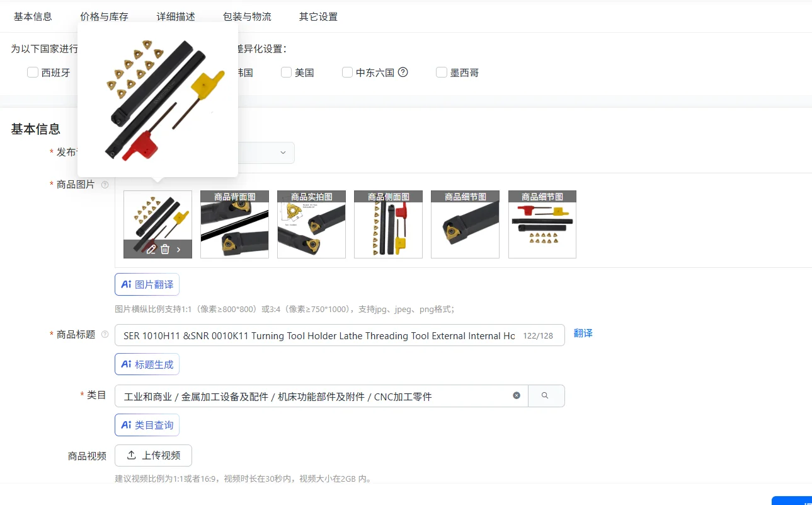
Task: Check the 美国 country checkbox
Action: 286,73
